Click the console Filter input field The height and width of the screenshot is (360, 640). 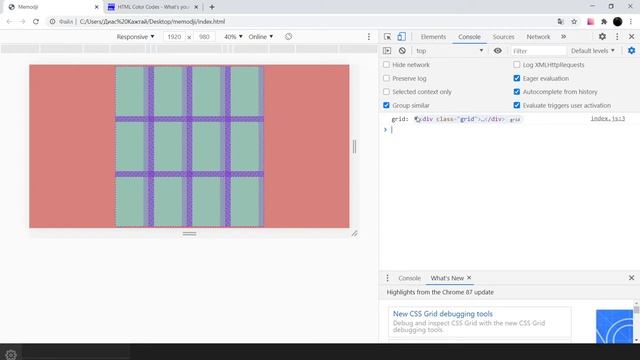[538, 51]
